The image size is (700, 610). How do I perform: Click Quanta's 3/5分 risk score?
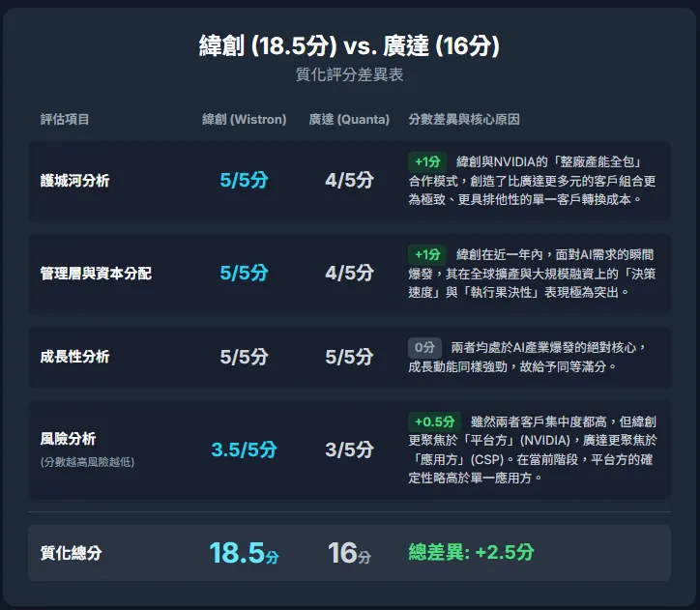(349, 450)
